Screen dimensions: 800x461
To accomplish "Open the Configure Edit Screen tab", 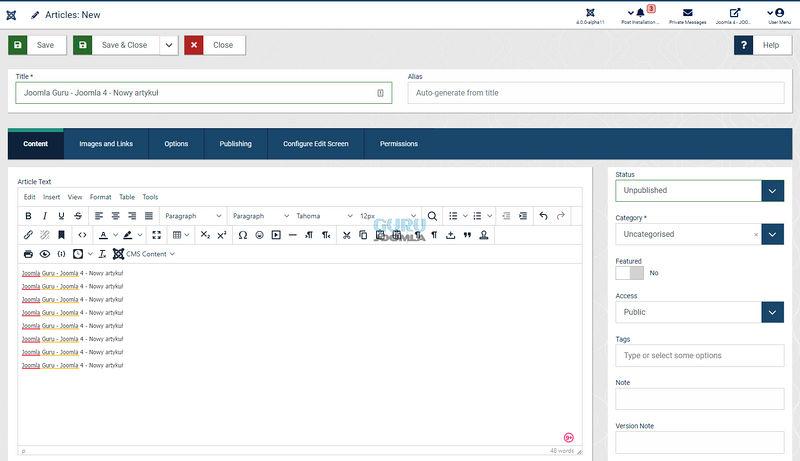I will (x=316, y=144).
